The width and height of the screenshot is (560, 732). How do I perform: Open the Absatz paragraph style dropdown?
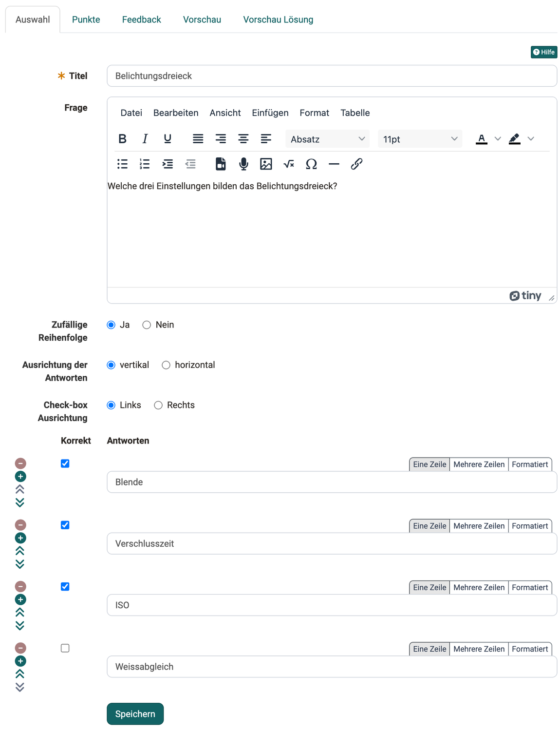[327, 139]
